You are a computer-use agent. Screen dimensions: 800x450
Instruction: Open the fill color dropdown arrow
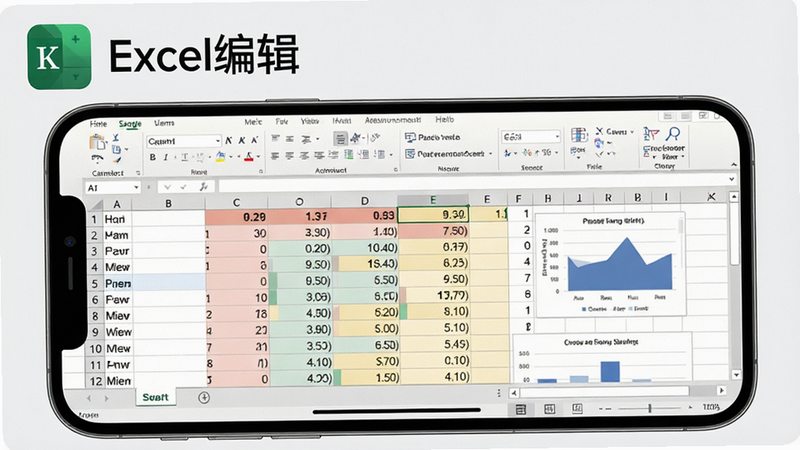click(231, 157)
